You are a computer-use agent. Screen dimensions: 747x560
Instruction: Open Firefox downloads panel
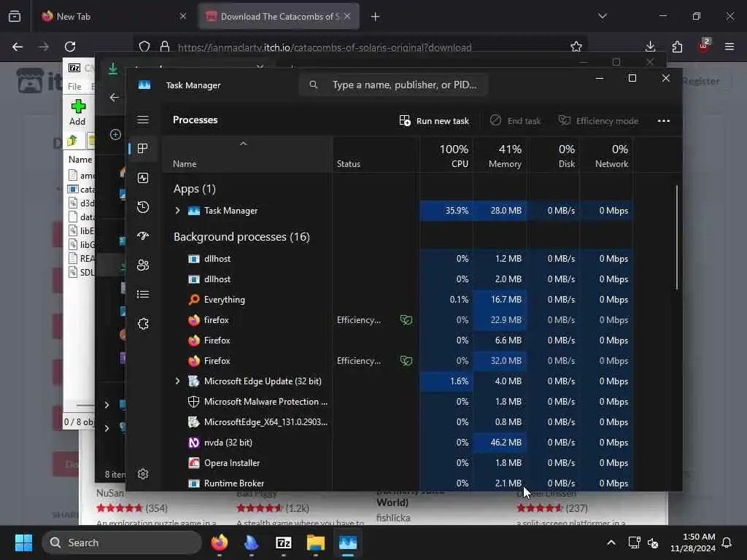click(x=650, y=47)
